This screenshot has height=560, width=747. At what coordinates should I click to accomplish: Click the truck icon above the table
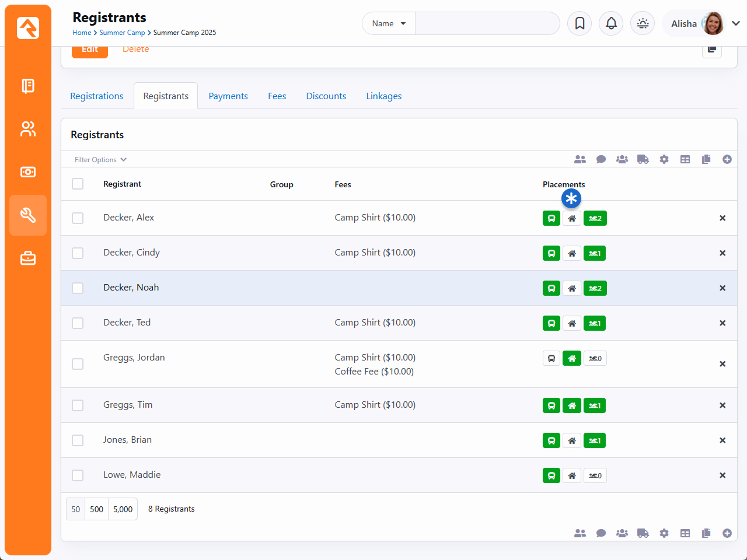643,159
